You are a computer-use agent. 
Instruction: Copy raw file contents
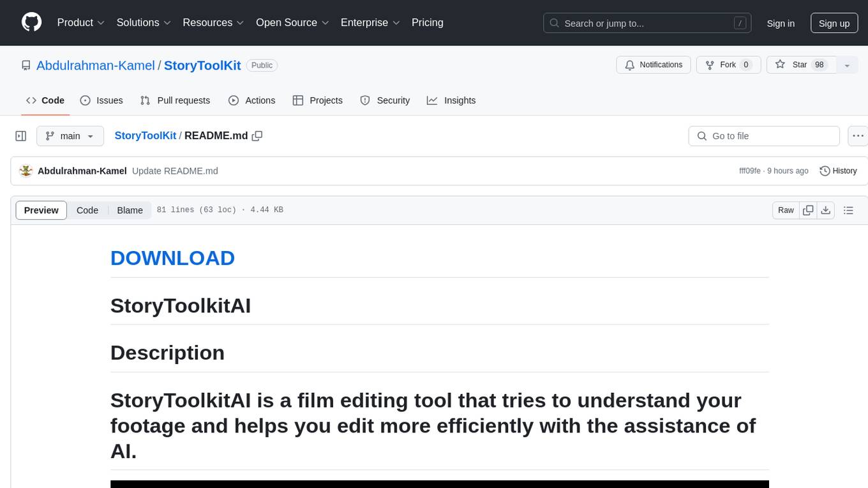[808, 210]
